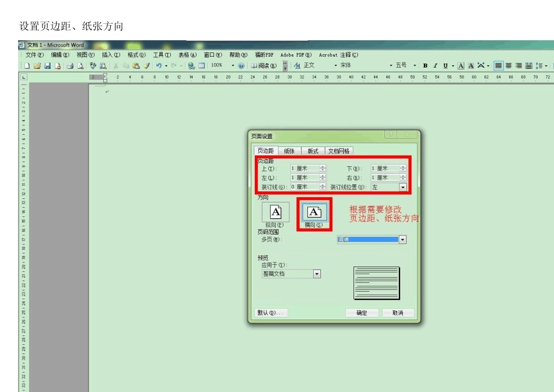
Task: Open the 格式 menu
Action: point(136,55)
